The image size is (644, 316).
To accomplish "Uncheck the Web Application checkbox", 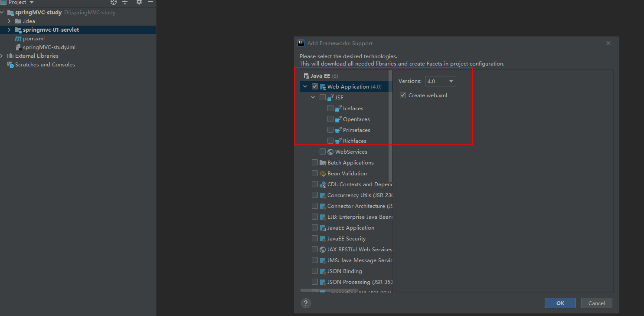I will coord(315,87).
